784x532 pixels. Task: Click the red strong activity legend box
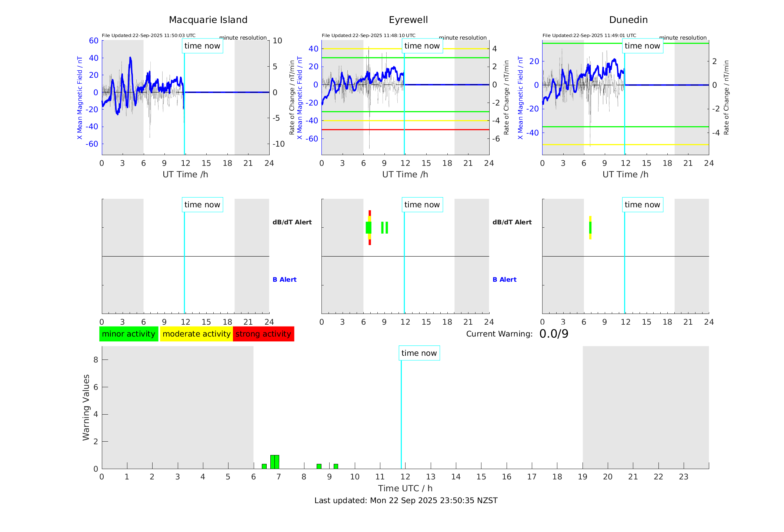pyautogui.click(x=263, y=334)
